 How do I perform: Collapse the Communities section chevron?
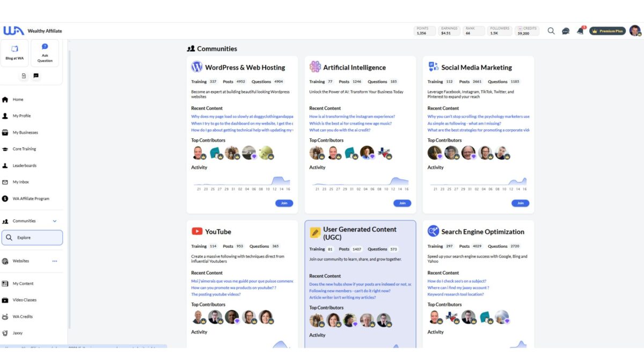coord(55,221)
